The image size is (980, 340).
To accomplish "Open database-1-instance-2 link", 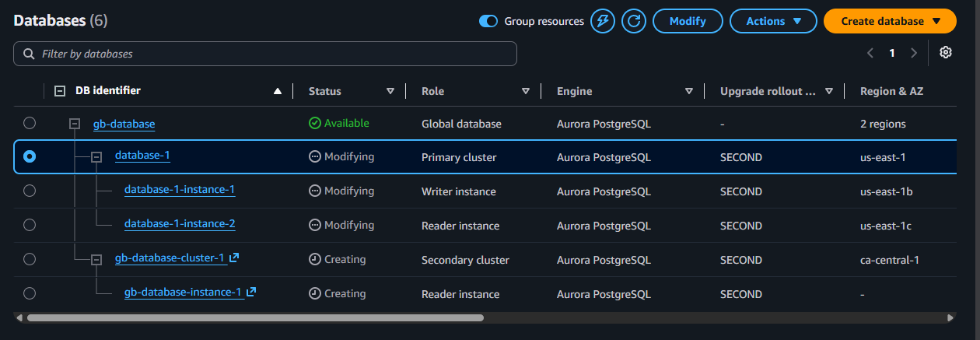I will (x=180, y=223).
